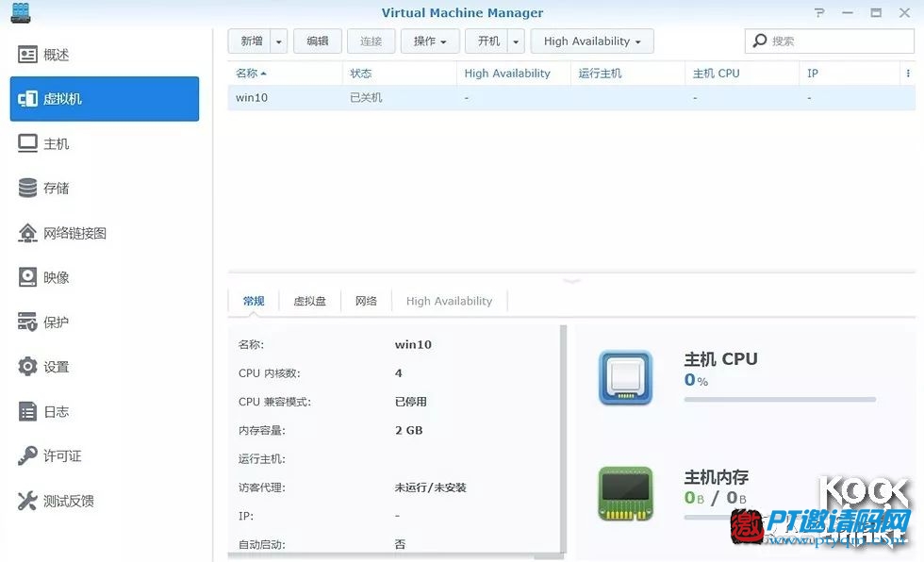
Task: Open the 保护 protection icon
Action: (x=28, y=322)
